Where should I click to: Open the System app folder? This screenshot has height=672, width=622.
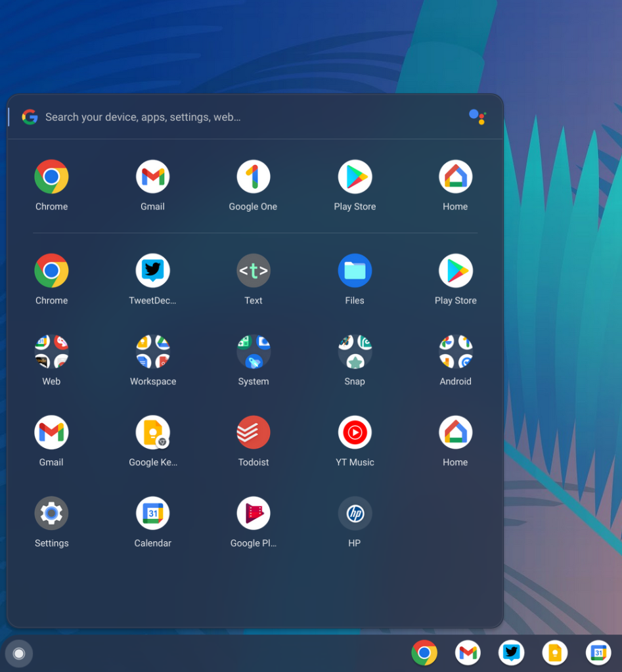click(254, 351)
